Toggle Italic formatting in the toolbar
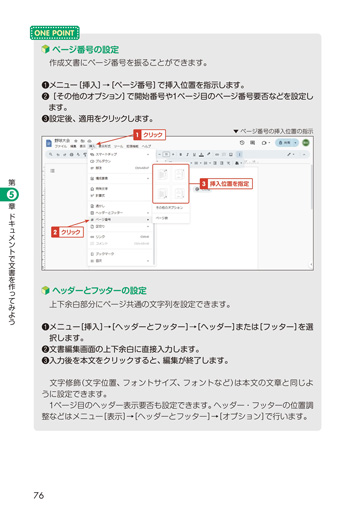Viewport: 361px width, 510px height. click(187, 155)
